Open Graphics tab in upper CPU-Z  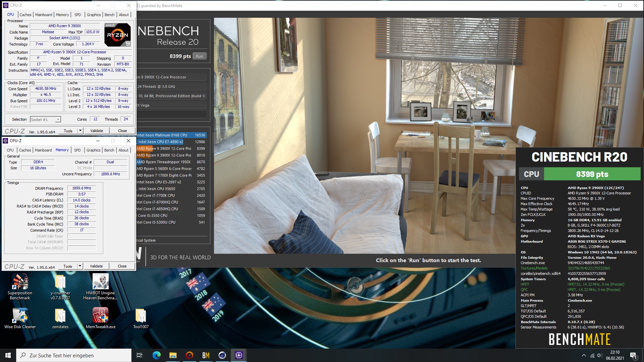(x=94, y=15)
